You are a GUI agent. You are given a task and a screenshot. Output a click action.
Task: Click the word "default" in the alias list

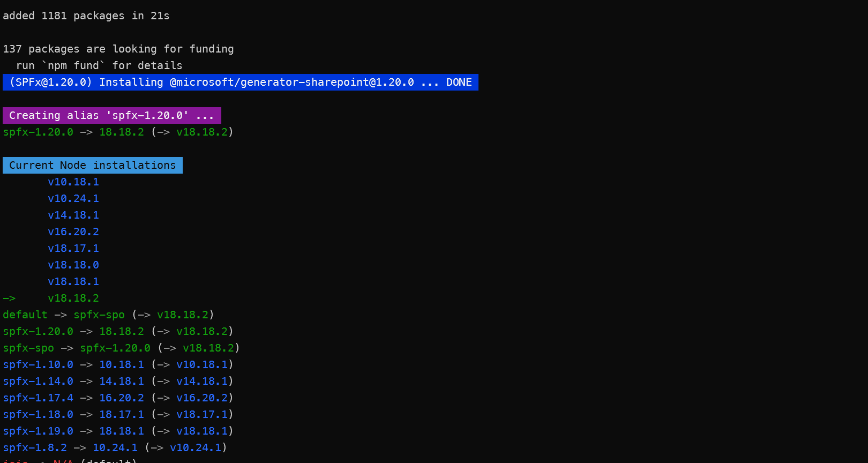point(25,315)
